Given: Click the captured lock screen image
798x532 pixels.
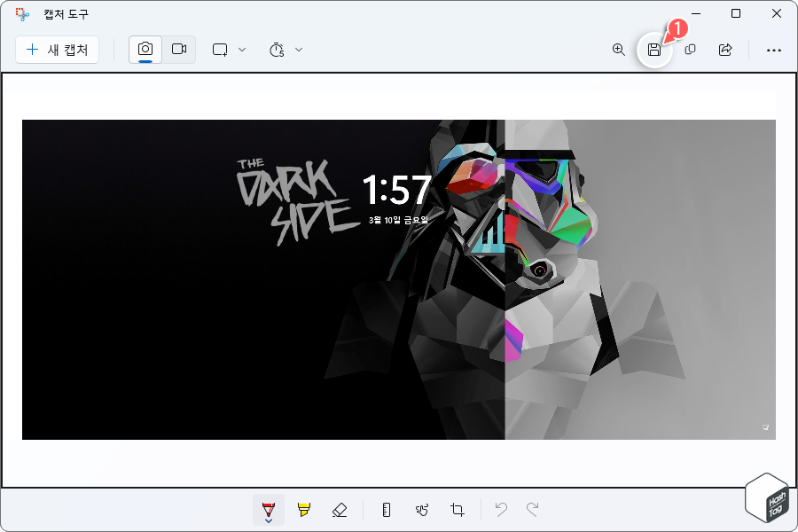Looking at the screenshot, I should click(x=398, y=279).
